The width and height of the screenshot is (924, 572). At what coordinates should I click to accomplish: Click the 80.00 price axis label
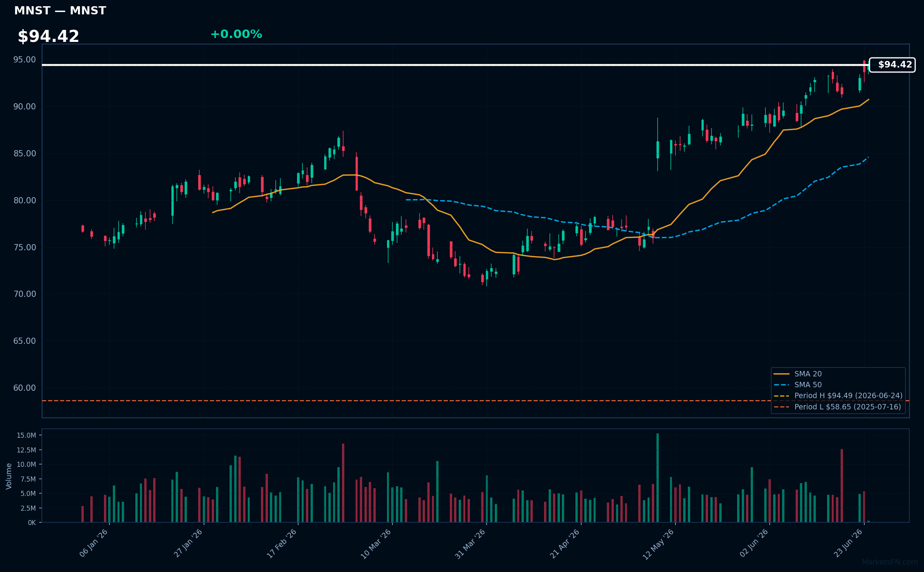pos(24,200)
